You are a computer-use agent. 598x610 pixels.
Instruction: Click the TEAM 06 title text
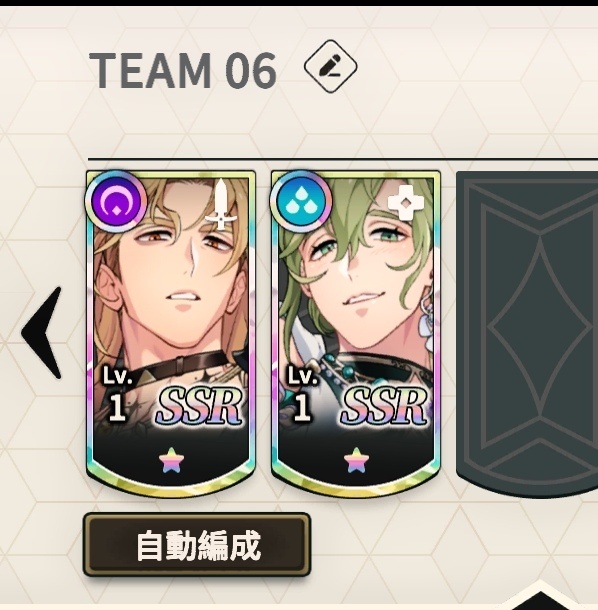(x=183, y=70)
